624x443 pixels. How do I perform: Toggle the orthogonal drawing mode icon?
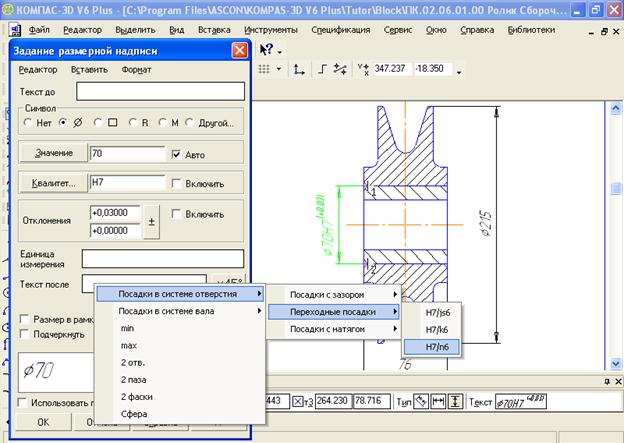click(322, 70)
